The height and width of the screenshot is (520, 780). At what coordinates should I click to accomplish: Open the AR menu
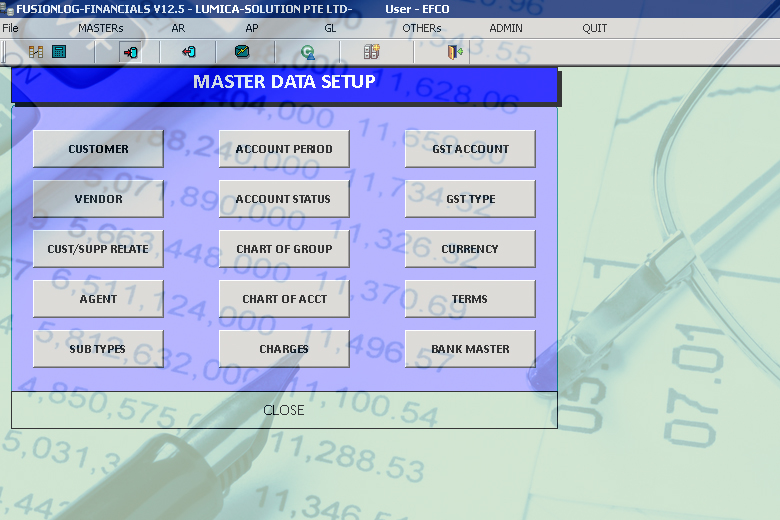pyautogui.click(x=178, y=28)
